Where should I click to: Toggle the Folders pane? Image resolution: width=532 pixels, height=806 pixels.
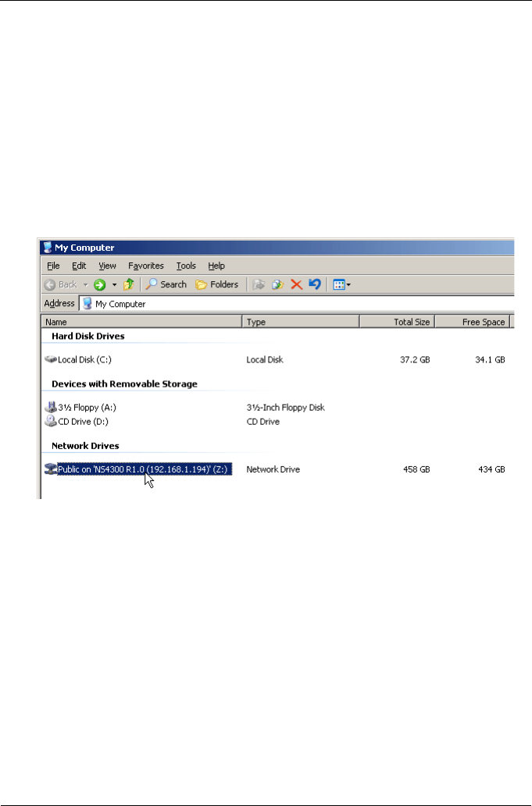[217, 284]
